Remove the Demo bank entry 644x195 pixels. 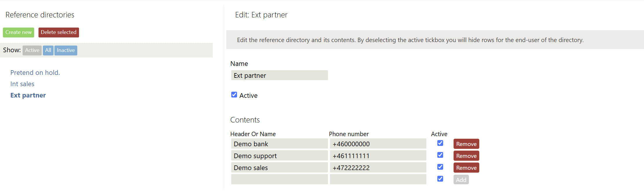pos(466,144)
